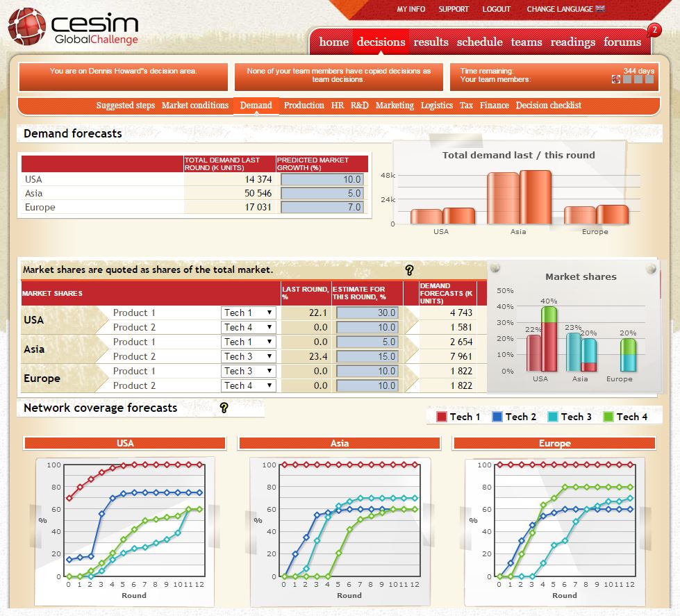Click the UK flag language icon
Screen dimensions: 680x616
click(x=600, y=9)
